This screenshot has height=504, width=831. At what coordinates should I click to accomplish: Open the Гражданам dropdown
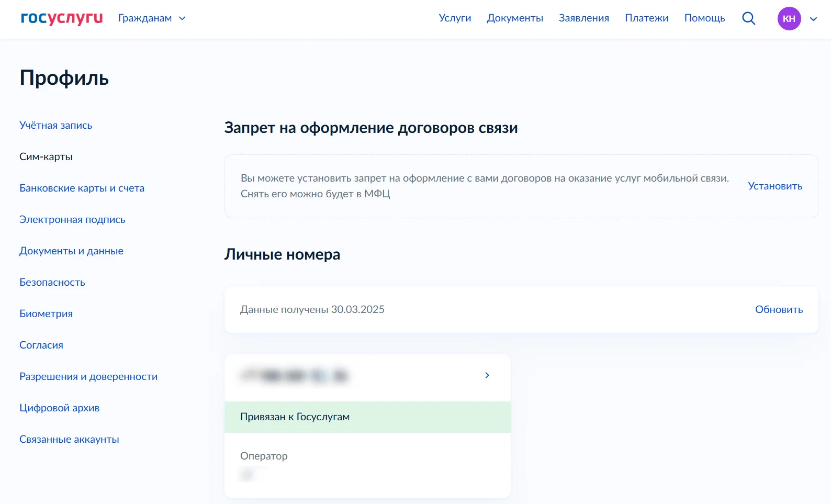[151, 18]
